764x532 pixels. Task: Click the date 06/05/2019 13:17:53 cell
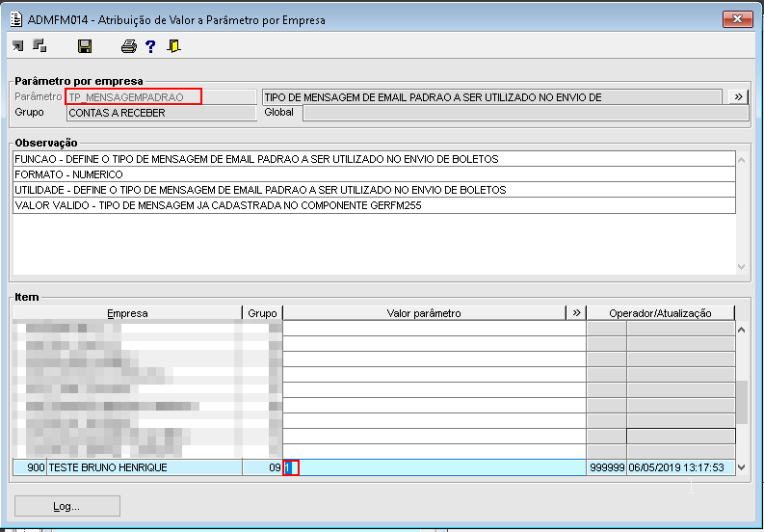[x=681, y=467]
